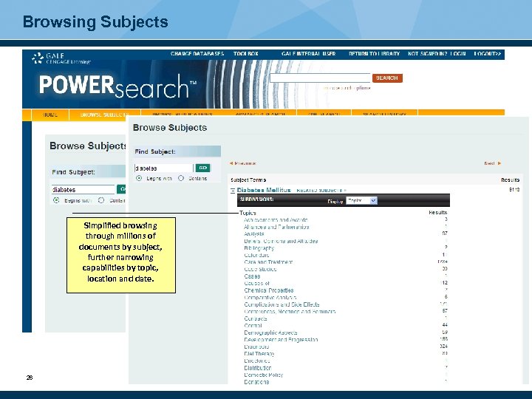
Task: Open the Achievements and Awards topic
Action: (x=276, y=220)
